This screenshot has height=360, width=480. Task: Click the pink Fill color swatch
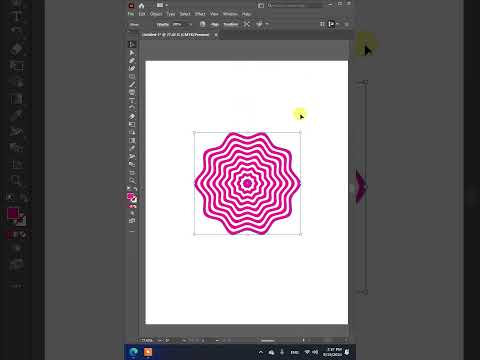coord(131,196)
